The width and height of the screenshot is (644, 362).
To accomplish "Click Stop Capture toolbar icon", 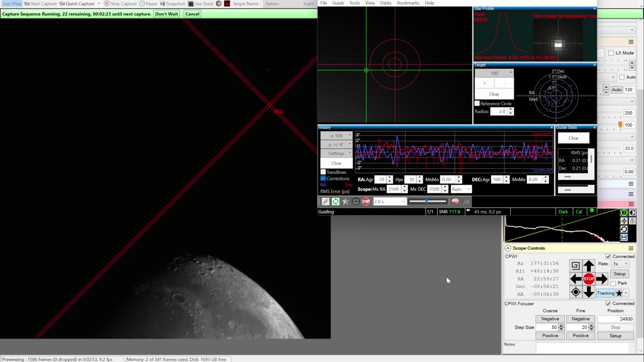I will (107, 4).
